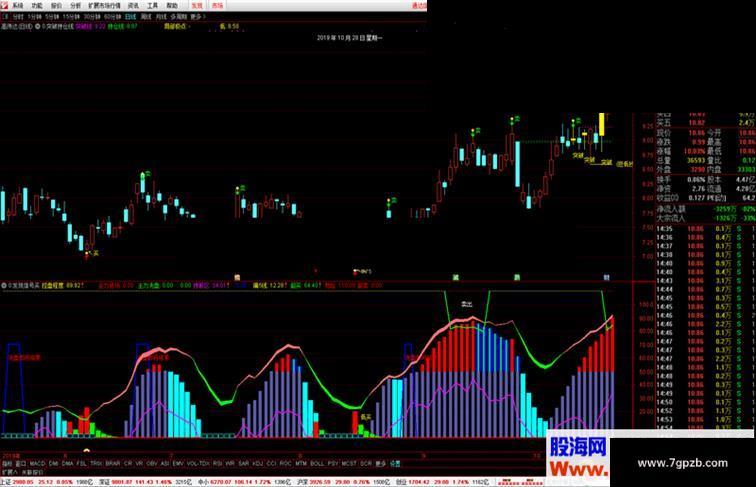756x487 pixels.
Task: Click the 买 buy signal marker at chart low
Action: click(x=95, y=253)
